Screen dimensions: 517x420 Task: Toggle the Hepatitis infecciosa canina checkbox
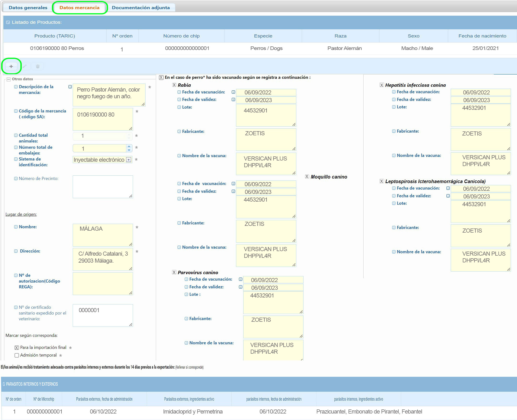click(382, 85)
